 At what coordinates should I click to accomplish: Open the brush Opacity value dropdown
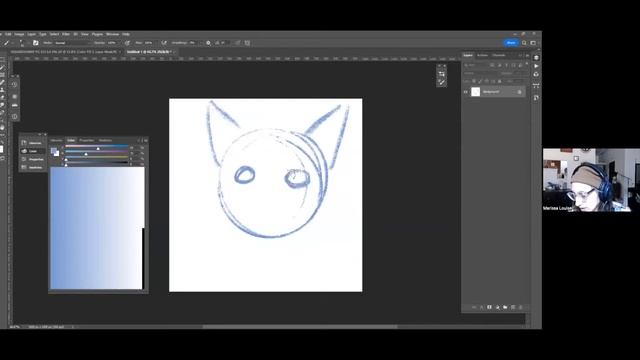click(x=112, y=43)
